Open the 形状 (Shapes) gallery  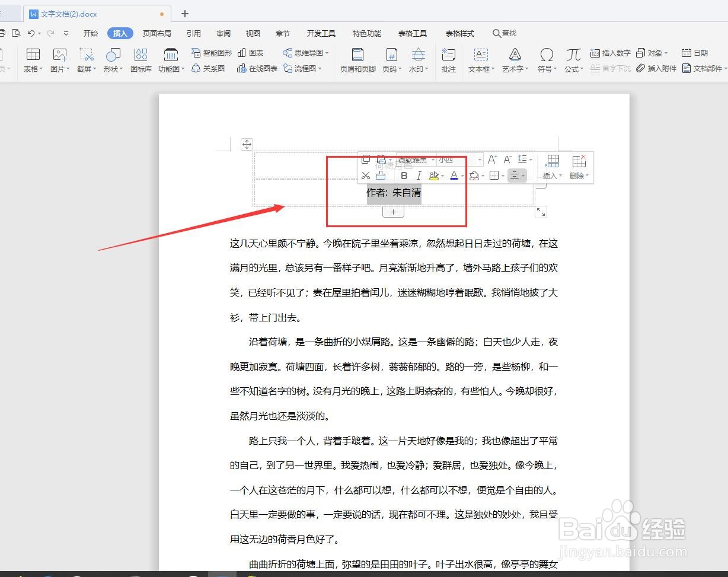click(x=113, y=60)
